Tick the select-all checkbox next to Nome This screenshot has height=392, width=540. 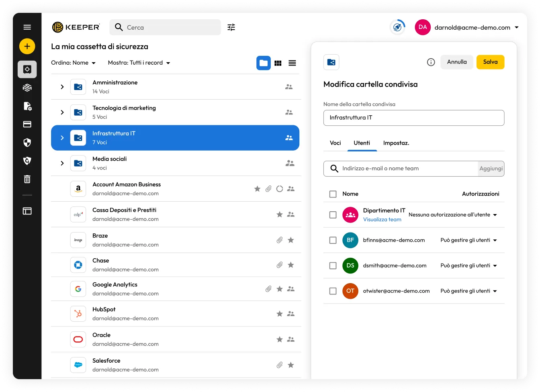[x=333, y=194]
